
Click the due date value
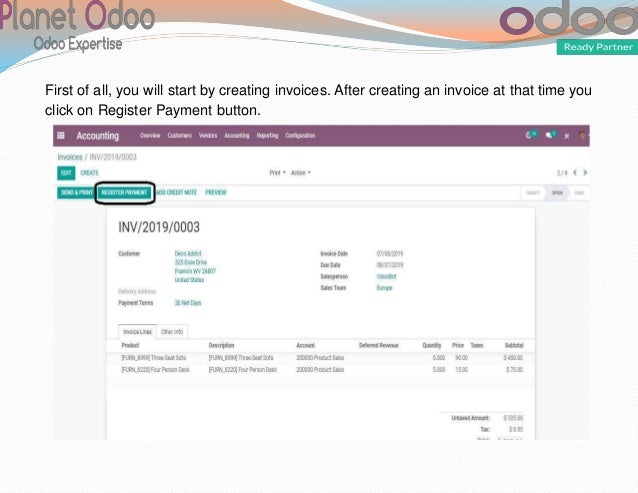390,265
